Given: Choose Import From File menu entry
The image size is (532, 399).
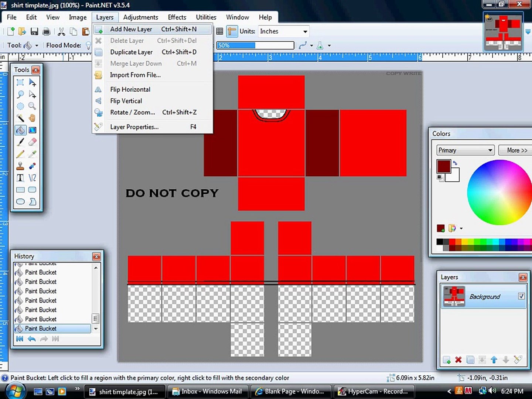Looking at the screenshot, I should [x=153, y=75].
